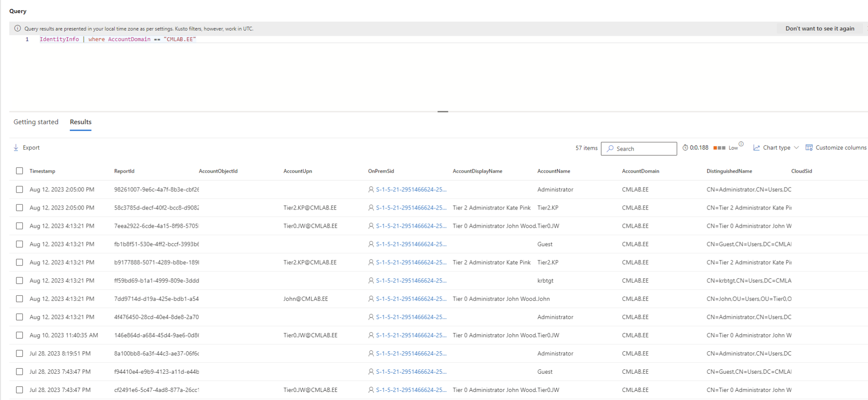868x400 pixels.
Task: Open OnPremSid link in Guest 4:13:21 PM row
Action: click(411, 244)
